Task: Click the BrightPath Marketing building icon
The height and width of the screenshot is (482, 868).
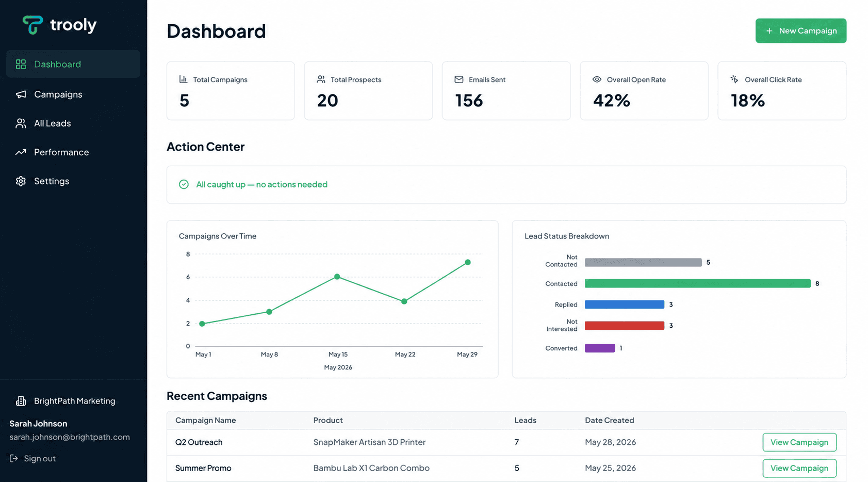Action: click(21, 401)
